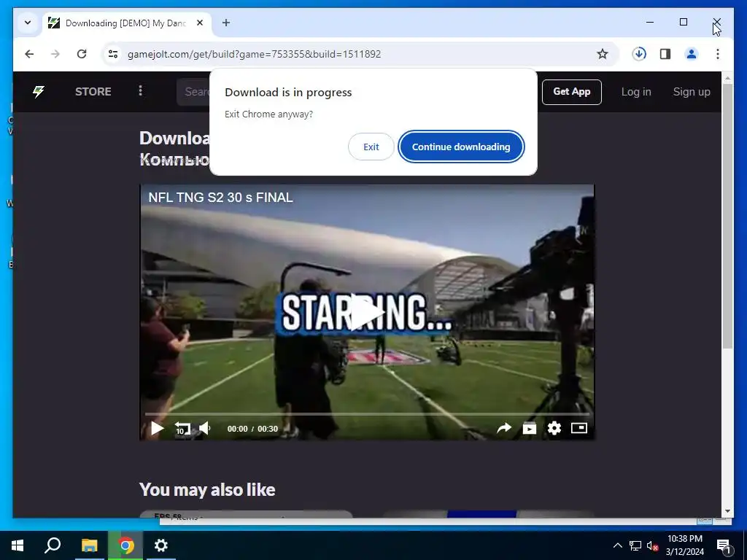The width and height of the screenshot is (747, 560).
Task: Click the video player play icon
Action: tap(157, 428)
